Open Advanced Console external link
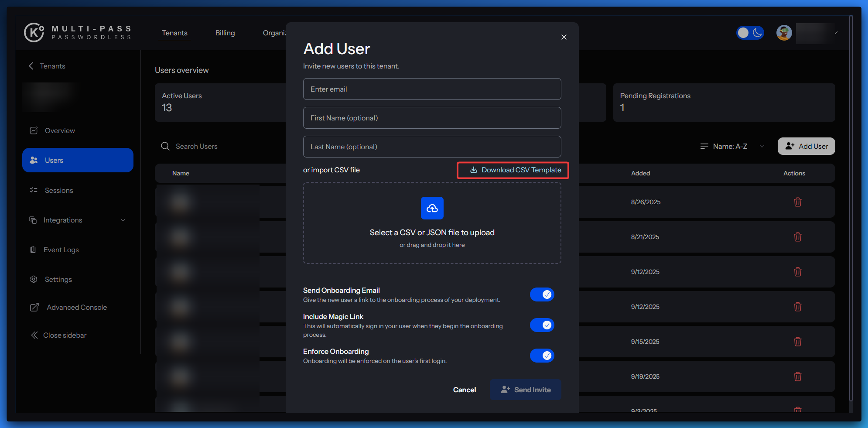The height and width of the screenshot is (428, 868). (x=76, y=307)
